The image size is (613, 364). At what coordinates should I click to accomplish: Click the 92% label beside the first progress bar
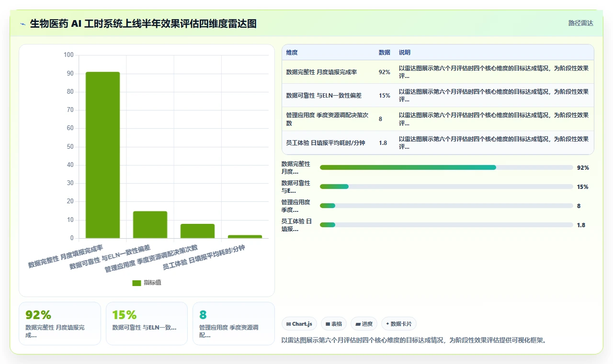pos(583,167)
